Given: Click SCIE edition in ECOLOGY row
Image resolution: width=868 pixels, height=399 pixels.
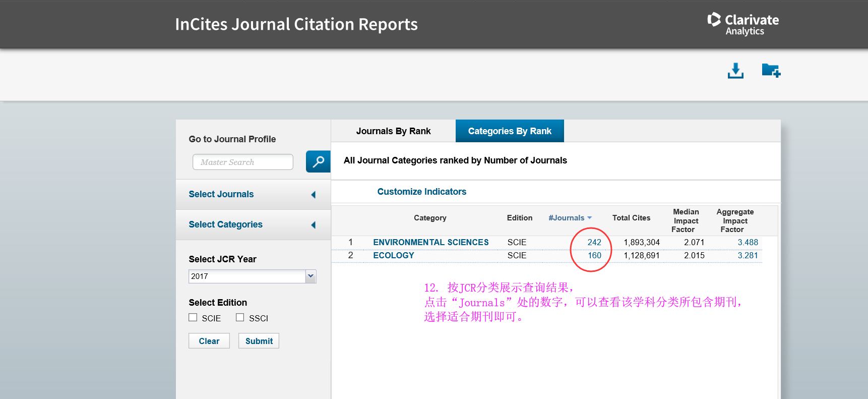Looking at the screenshot, I should point(517,255).
